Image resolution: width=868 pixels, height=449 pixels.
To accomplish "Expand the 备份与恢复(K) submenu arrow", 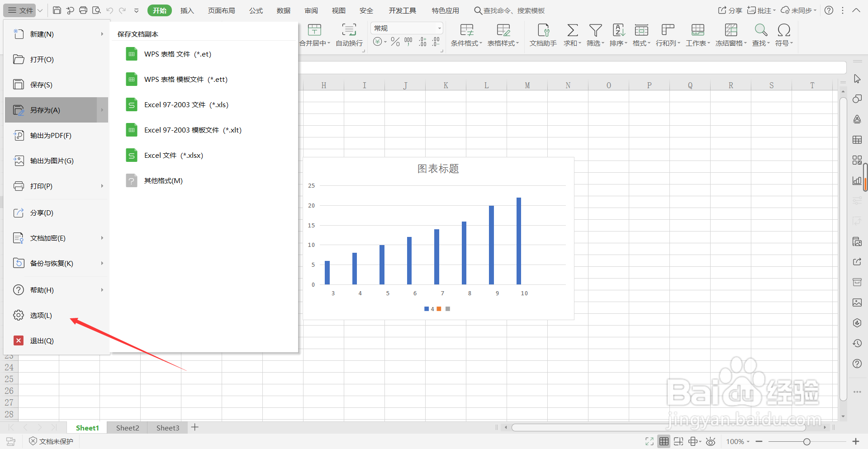I will [102, 263].
